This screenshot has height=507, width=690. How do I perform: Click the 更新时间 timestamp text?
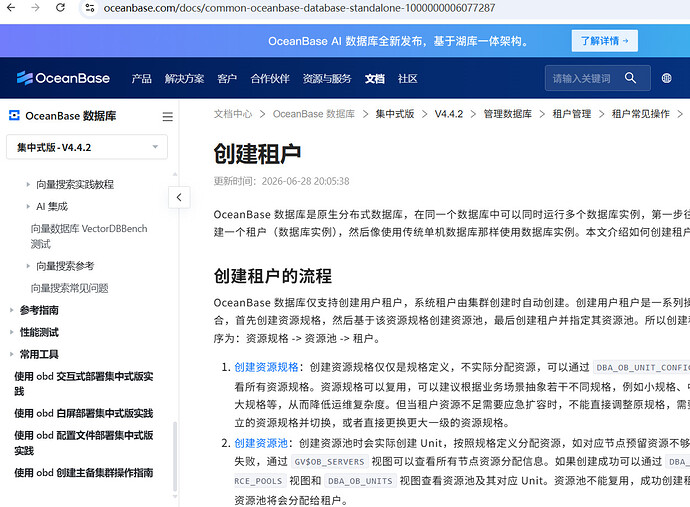[281, 181]
